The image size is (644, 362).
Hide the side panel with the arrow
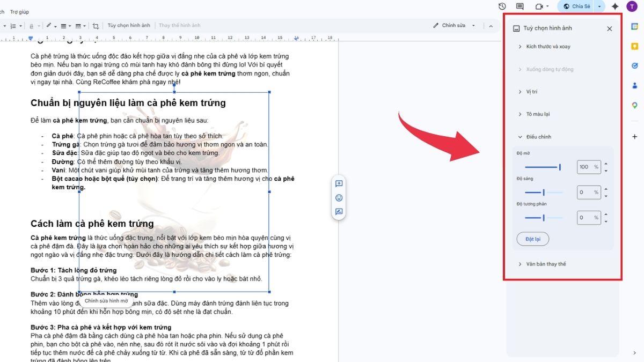[x=634, y=352]
